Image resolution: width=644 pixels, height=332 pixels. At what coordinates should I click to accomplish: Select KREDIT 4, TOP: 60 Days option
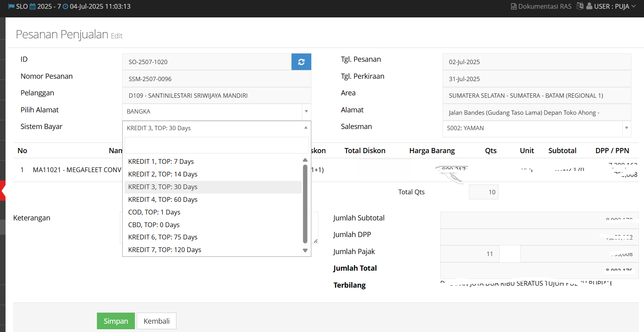(x=163, y=199)
